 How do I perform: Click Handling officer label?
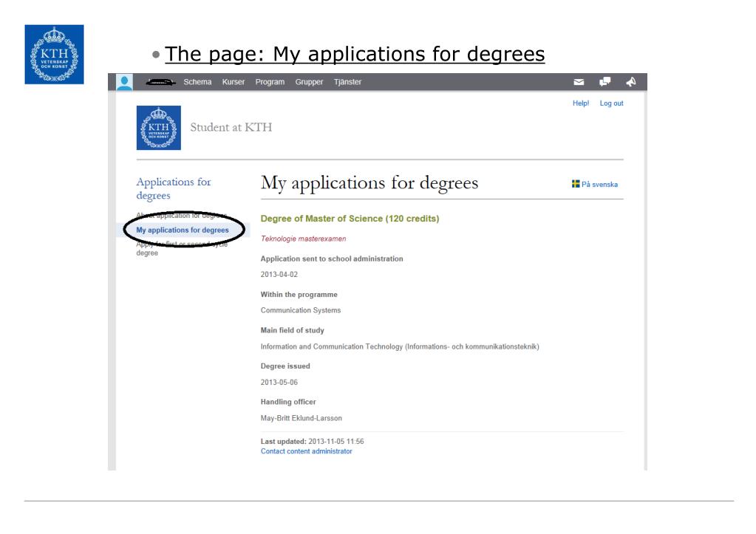[287, 402]
